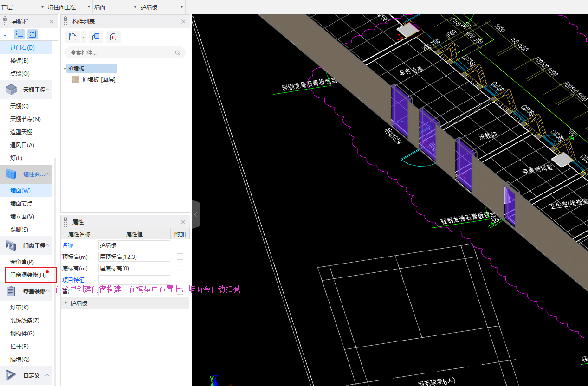
Task: Tick 附加 checkbox for 底标高(m)
Action: click(180, 268)
